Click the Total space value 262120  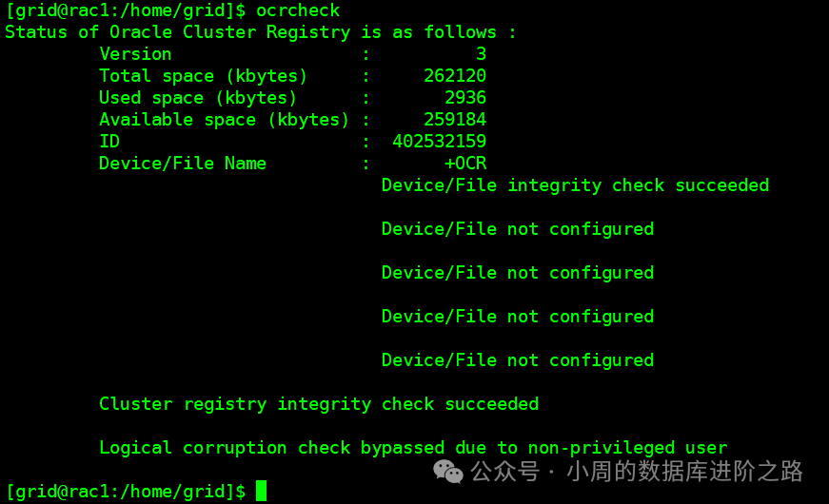tap(455, 76)
